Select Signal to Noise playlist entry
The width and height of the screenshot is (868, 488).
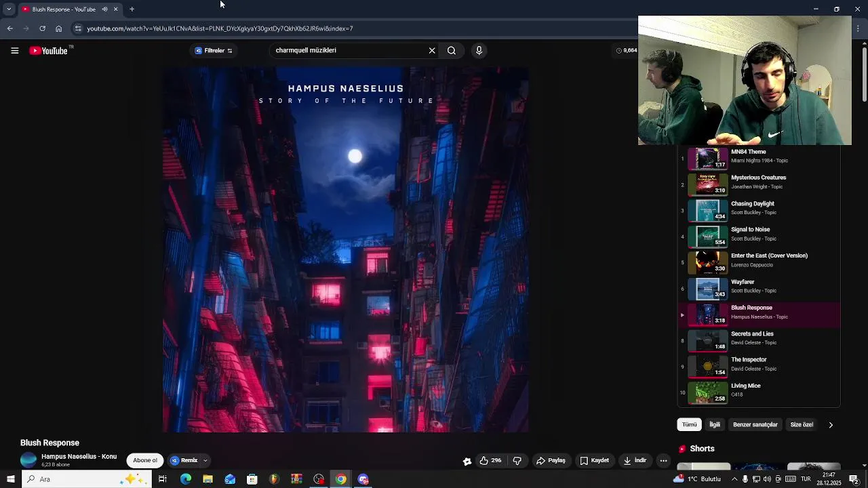[x=759, y=236]
